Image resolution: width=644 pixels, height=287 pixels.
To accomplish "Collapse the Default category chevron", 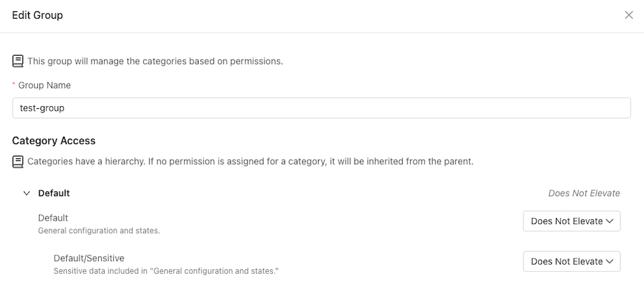I will tap(27, 193).
